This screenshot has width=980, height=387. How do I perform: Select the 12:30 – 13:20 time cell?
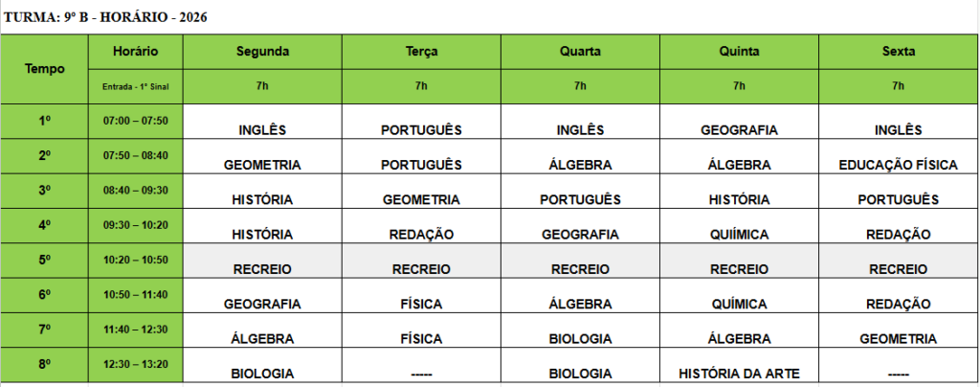click(136, 365)
